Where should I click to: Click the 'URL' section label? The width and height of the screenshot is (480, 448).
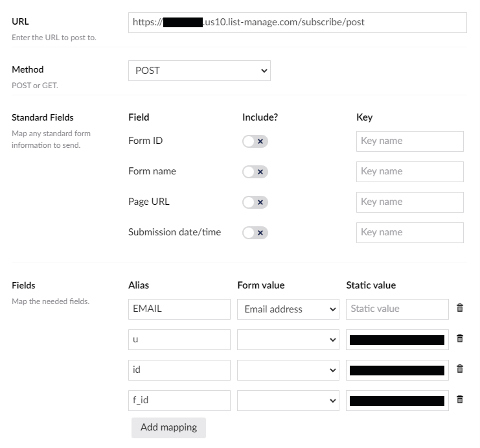20,21
